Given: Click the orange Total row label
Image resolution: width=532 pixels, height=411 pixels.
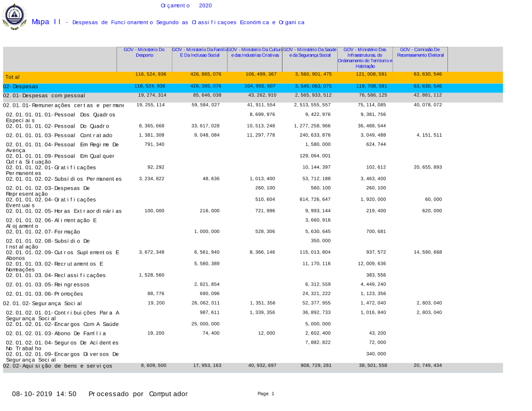Looking at the screenshot, I should coord(13,77).
